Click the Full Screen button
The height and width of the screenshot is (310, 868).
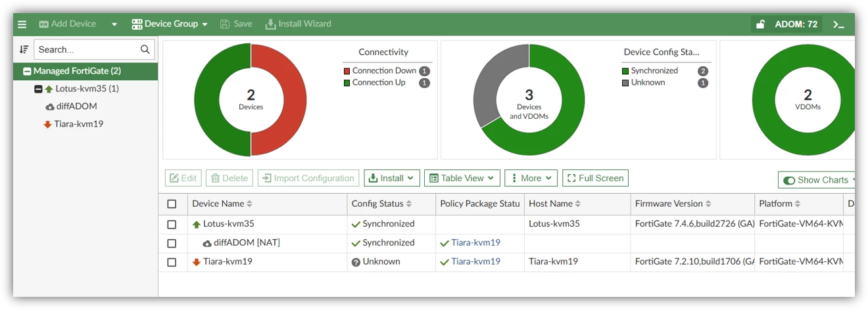[595, 178]
